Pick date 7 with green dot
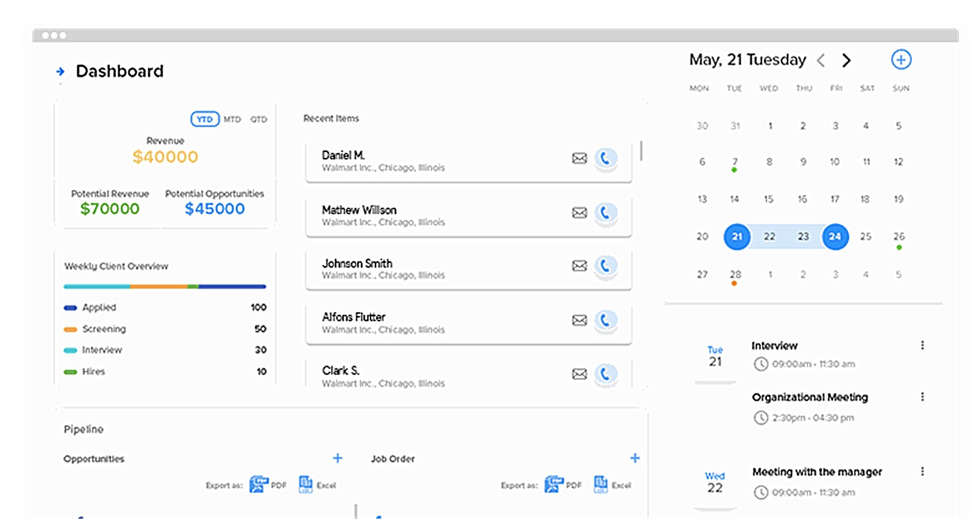Viewport: 980px width, 519px height. click(x=735, y=163)
